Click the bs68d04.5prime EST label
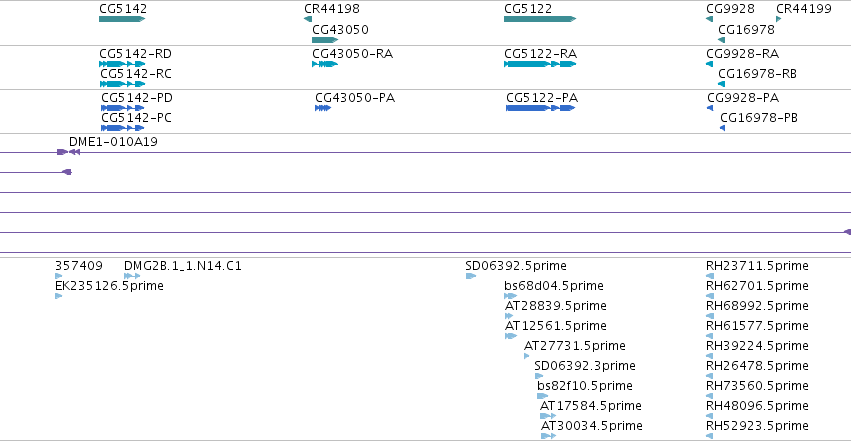Screen dimensions: 851x441 coord(554,286)
